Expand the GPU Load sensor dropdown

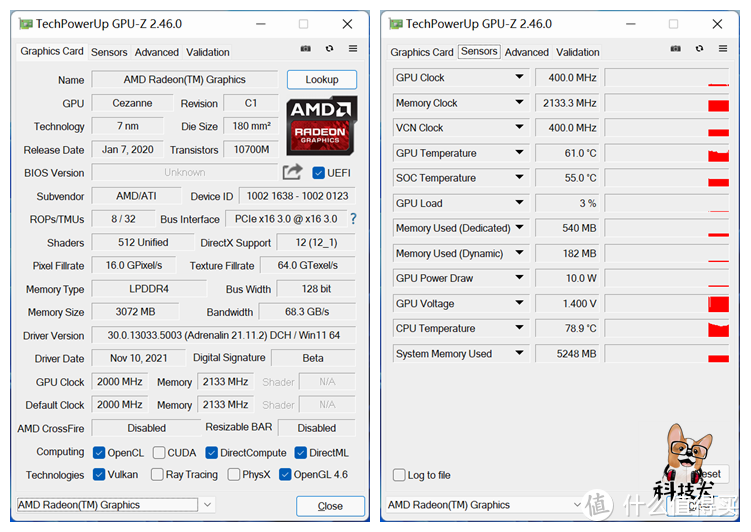click(519, 203)
